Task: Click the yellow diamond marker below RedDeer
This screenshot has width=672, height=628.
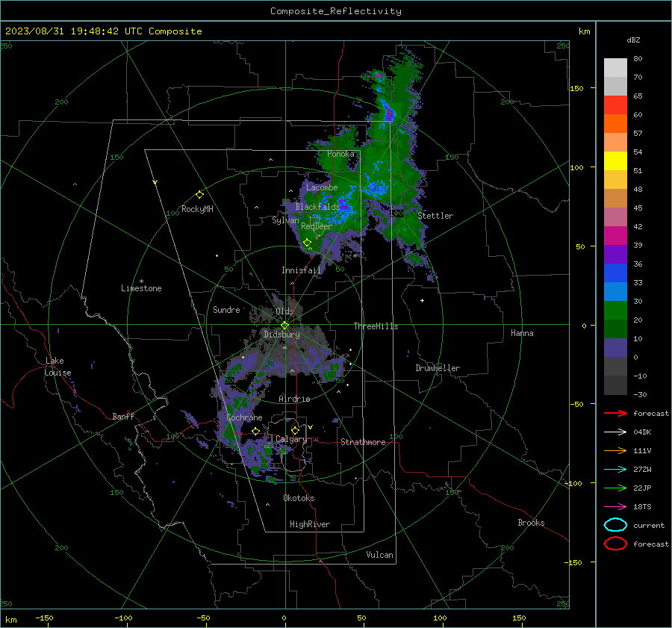Action: coord(307,243)
